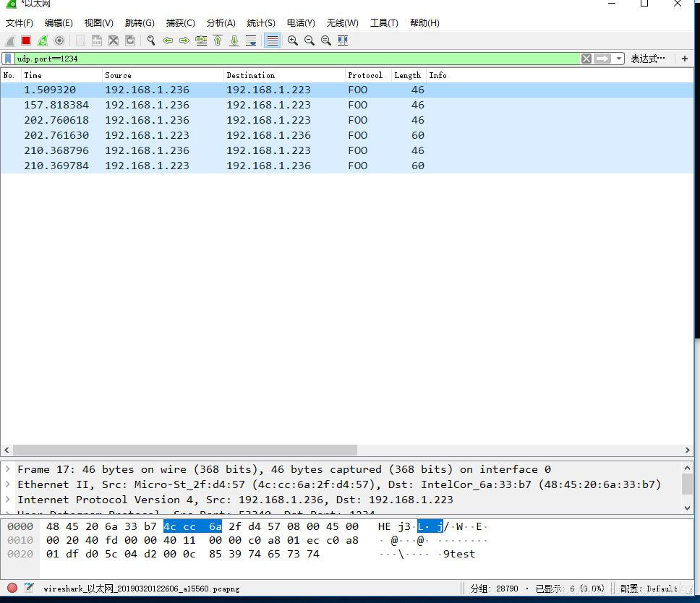Image resolution: width=700 pixels, height=603 pixels.
Task: Open the 文件(F) menu
Action: (x=20, y=22)
